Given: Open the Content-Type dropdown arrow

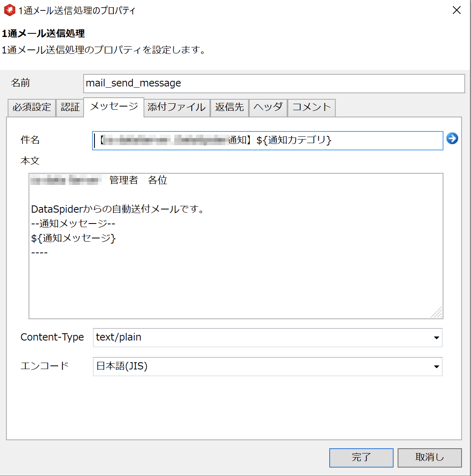Looking at the screenshot, I should 436,338.
